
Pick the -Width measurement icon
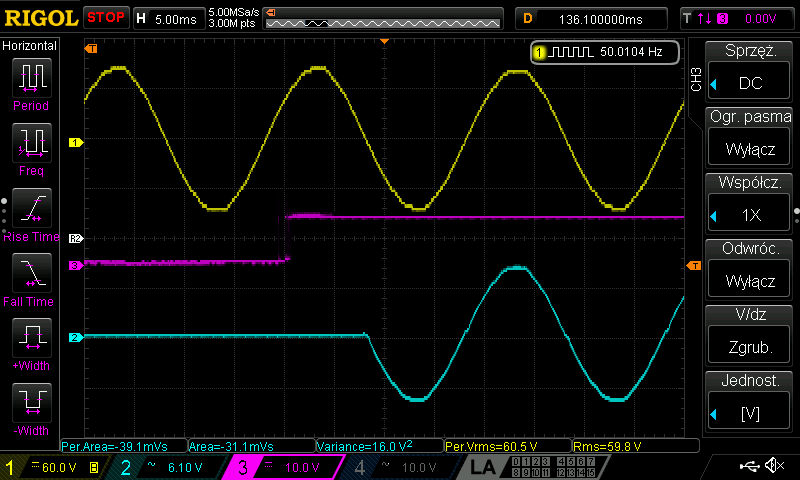(x=30, y=403)
